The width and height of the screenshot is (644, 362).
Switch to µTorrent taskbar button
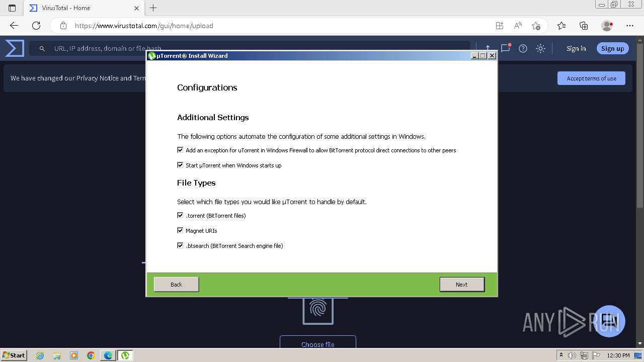[x=125, y=355]
